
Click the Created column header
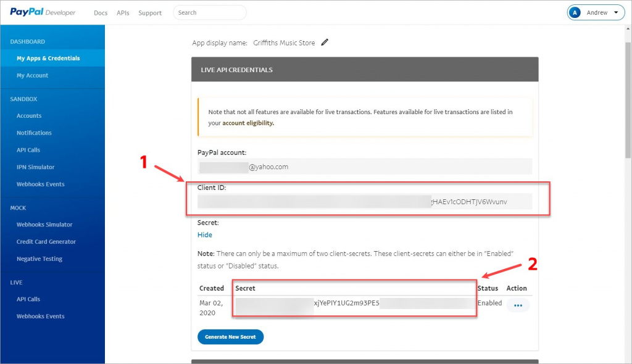pyautogui.click(x=212, y=288)
